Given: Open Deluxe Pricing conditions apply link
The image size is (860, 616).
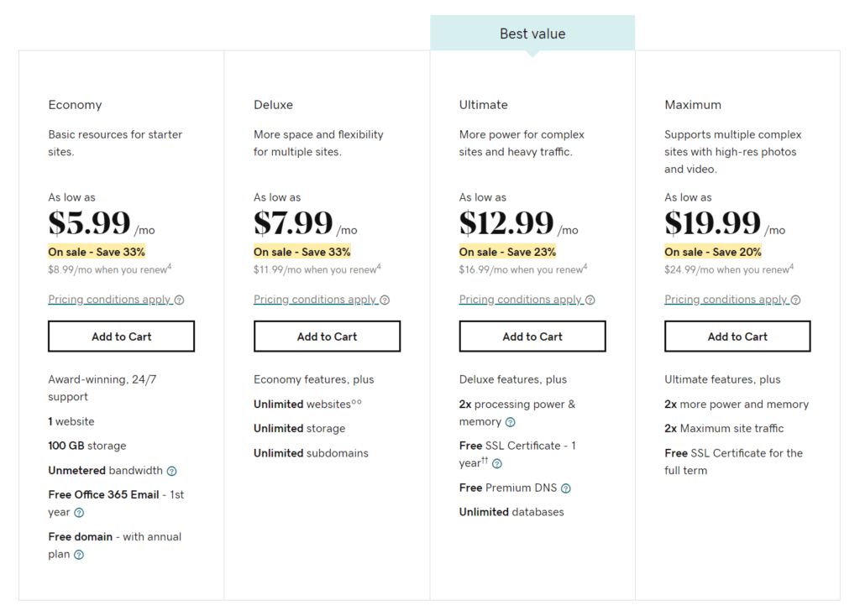Looking at the screenshot, I should pyautogui.click(x=316, y=300).
